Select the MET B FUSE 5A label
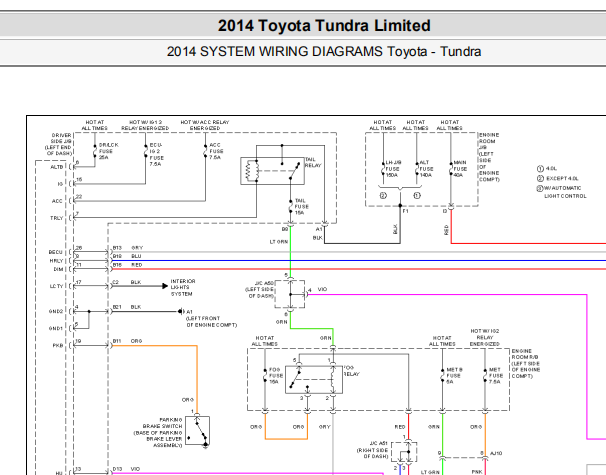 coord(454,376)
